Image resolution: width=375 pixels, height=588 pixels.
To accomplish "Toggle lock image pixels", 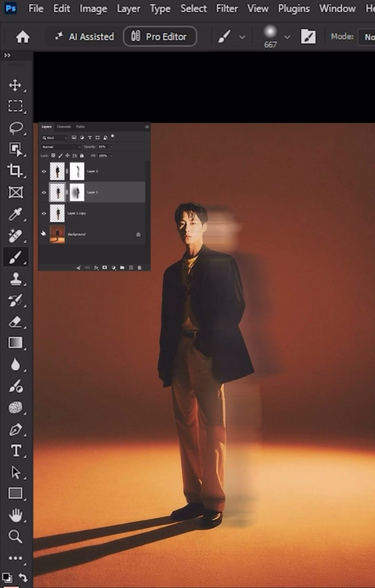I will [60, 155].
